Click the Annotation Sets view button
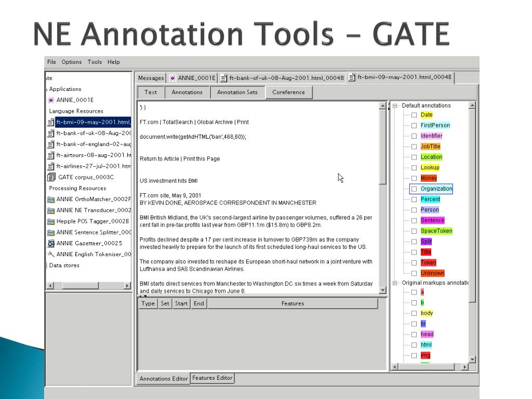Viewport: 532px width, 399px height. point(237,92)
